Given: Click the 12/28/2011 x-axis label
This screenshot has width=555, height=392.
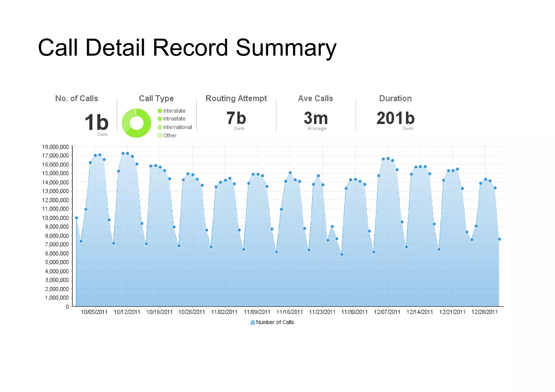Looking at the screenshot, I should point(485,312).
